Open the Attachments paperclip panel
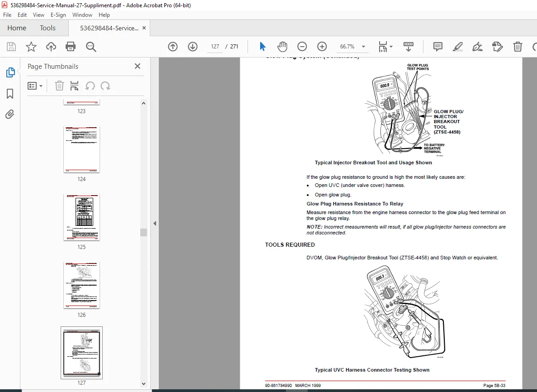 click(x=10, y=114)
